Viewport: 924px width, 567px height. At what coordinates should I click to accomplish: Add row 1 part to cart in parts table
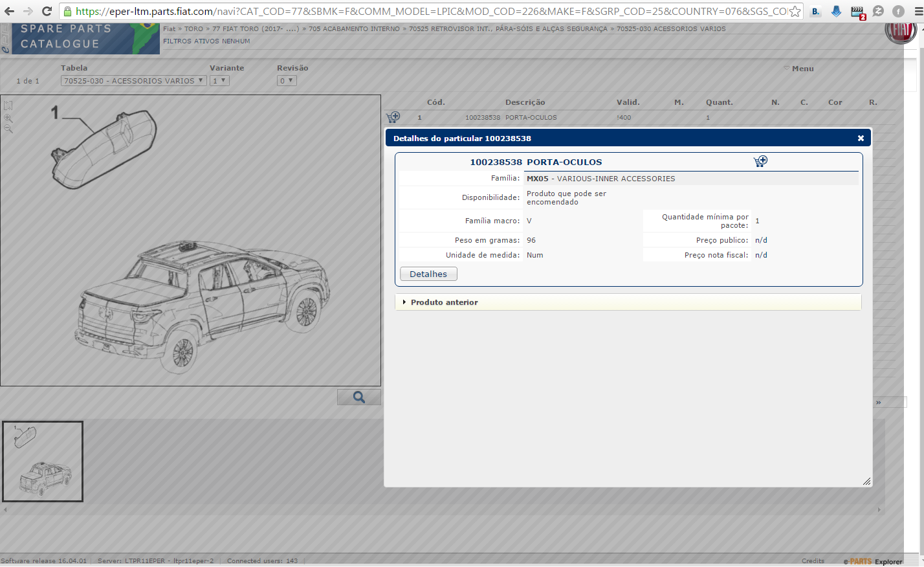pyautogui.click(x=393, y=117)
